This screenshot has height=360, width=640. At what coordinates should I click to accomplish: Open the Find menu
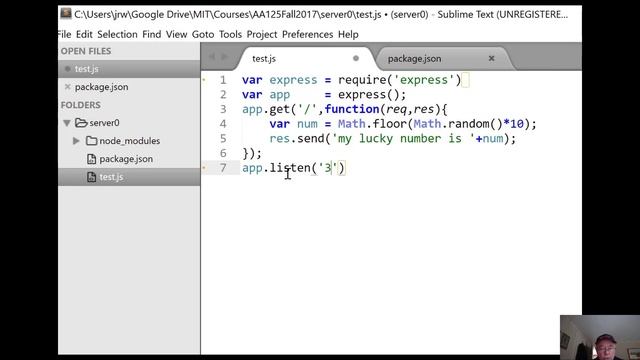click(151, 34)
